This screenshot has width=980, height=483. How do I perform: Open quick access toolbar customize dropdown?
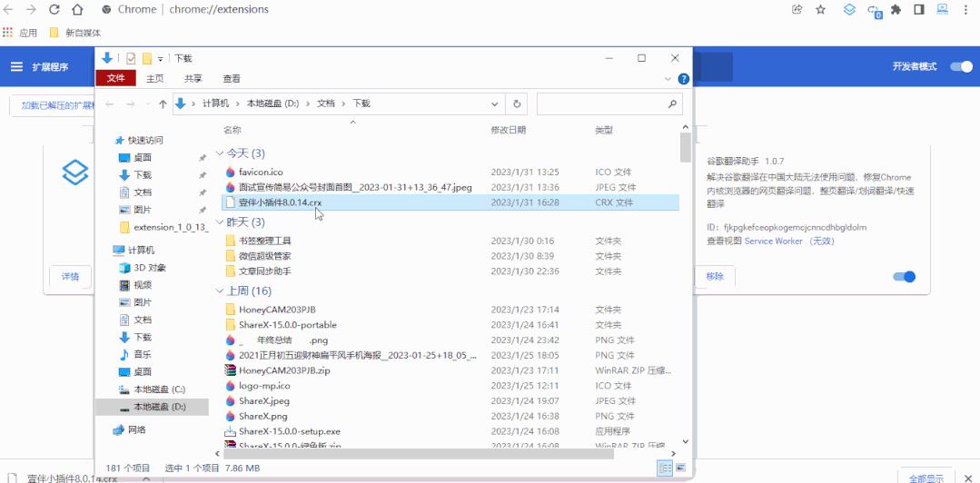tap(160, 59)
